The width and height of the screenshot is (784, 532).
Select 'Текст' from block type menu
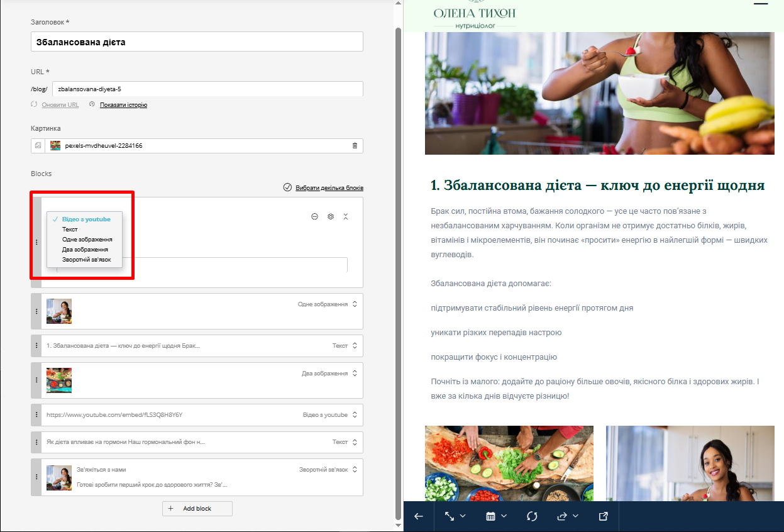(x=70, y=230)
